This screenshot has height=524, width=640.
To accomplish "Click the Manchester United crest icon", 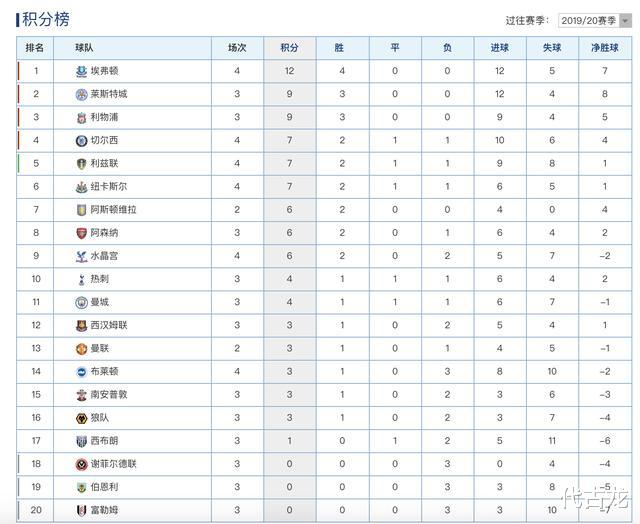I will coord(82,349).
